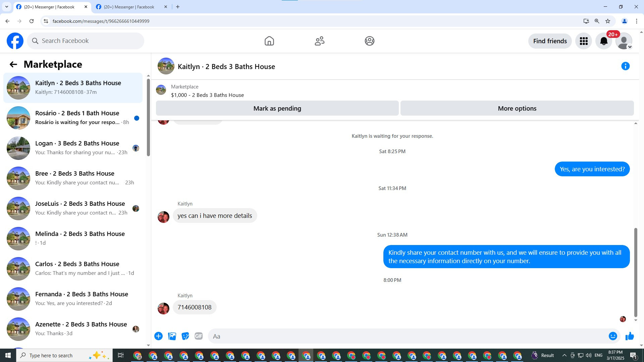Click the 'Yes, are you interested?' message
The height and width of the screenshot is (362, 644).
(x=592, y=169)
